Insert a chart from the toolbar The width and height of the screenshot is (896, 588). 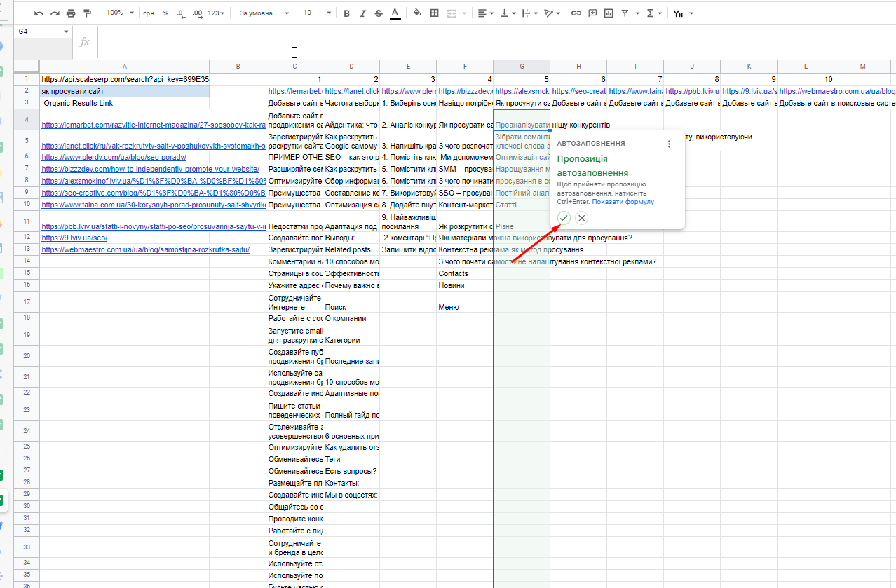click(609, 13)
